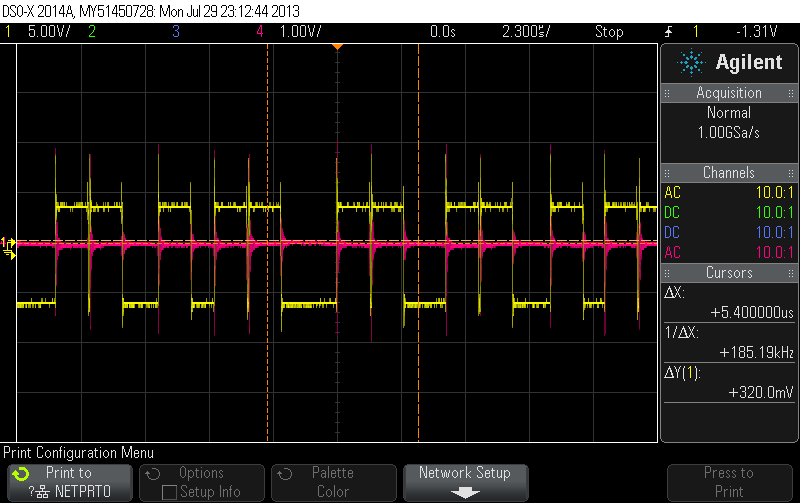The image size is (800, 503).
Task: Click the channel 1 ground level indicator
Action: tap(9, 247)
